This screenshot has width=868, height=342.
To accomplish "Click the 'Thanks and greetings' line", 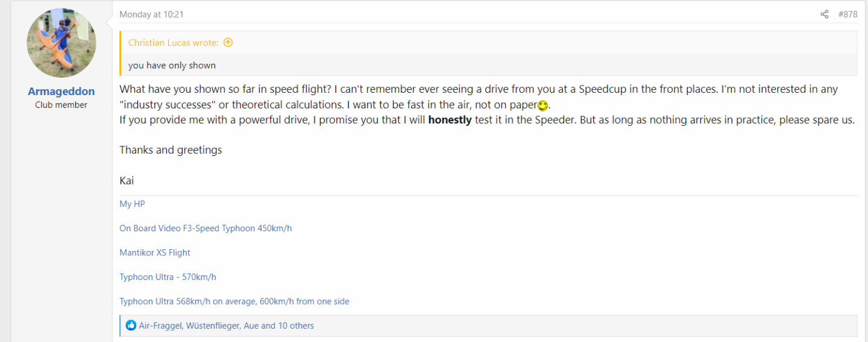I will [171, 150].
